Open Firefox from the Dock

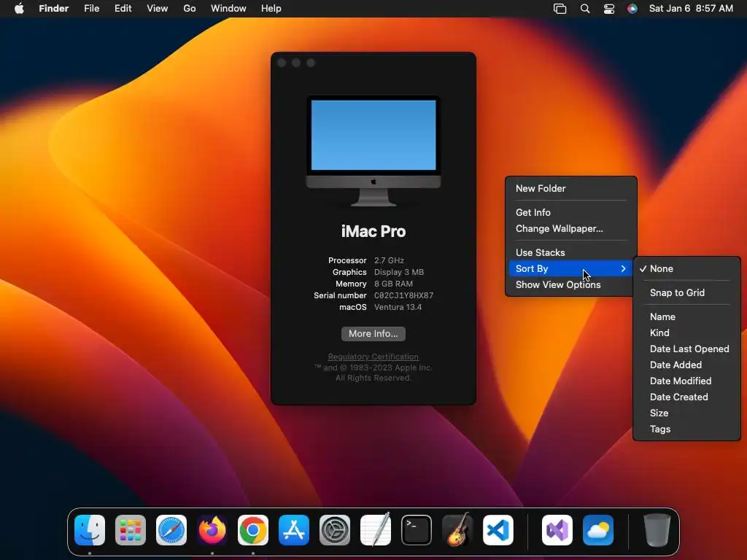coord(212,530)
